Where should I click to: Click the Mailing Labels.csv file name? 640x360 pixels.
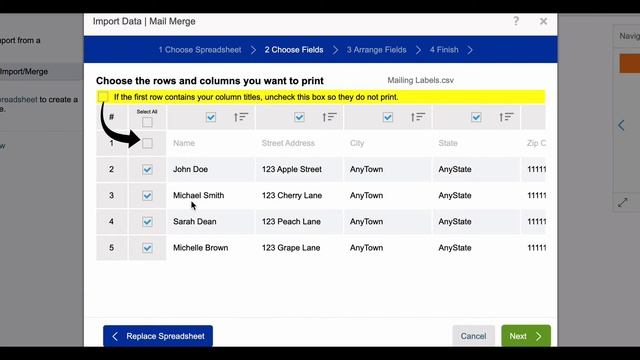coord(420,80)
